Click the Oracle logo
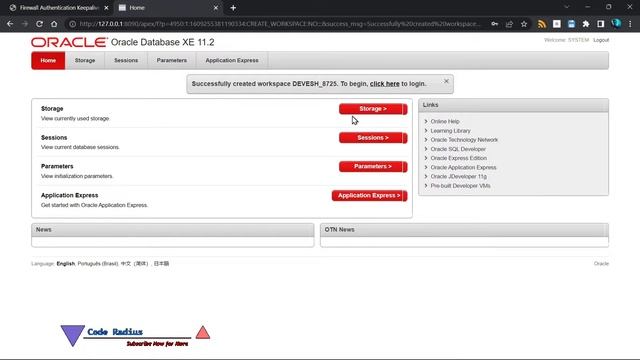This screenshot has height=360, width=640. pyautogui.click(x=69, y=42)
